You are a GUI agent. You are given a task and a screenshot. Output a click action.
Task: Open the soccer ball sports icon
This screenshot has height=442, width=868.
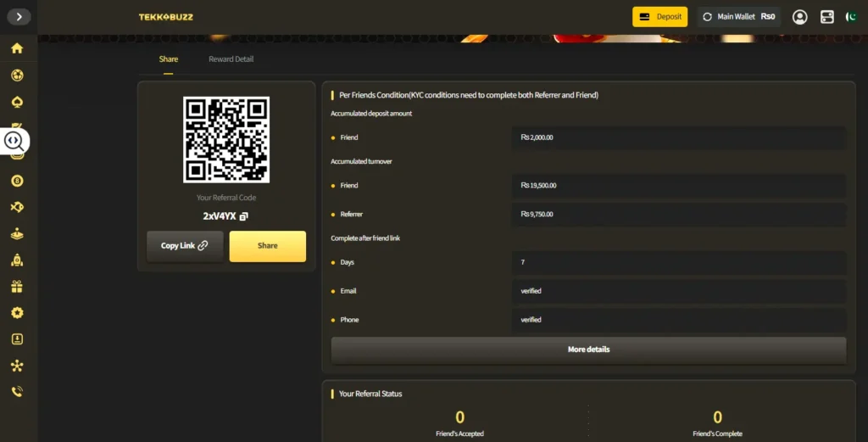pyautogui.click(x=17, y=75)
